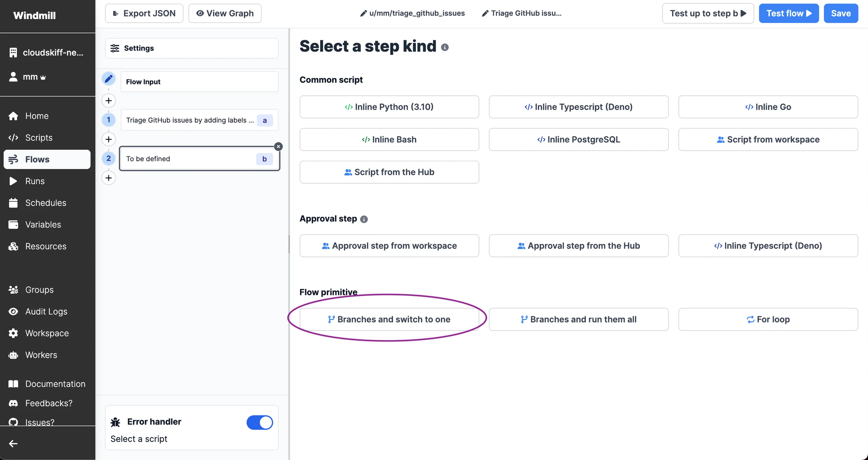Viewport: 868px width, 460px height.
Task: Choose Inline Python (3.10) step kind
Action: [x=389, y=107]
